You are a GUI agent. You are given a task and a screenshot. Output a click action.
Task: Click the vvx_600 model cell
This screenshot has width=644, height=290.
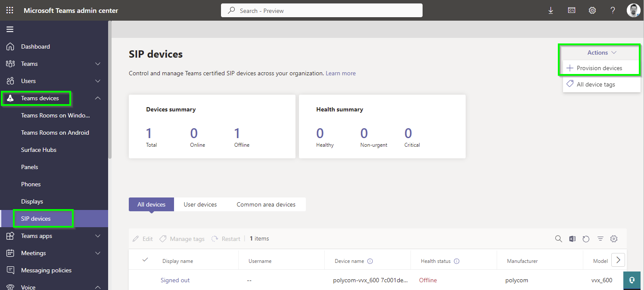coord(602,280)
